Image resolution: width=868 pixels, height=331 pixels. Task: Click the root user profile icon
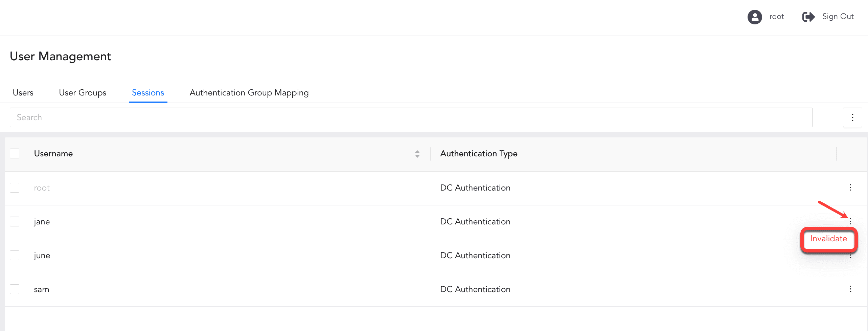(x=754, y=17)
